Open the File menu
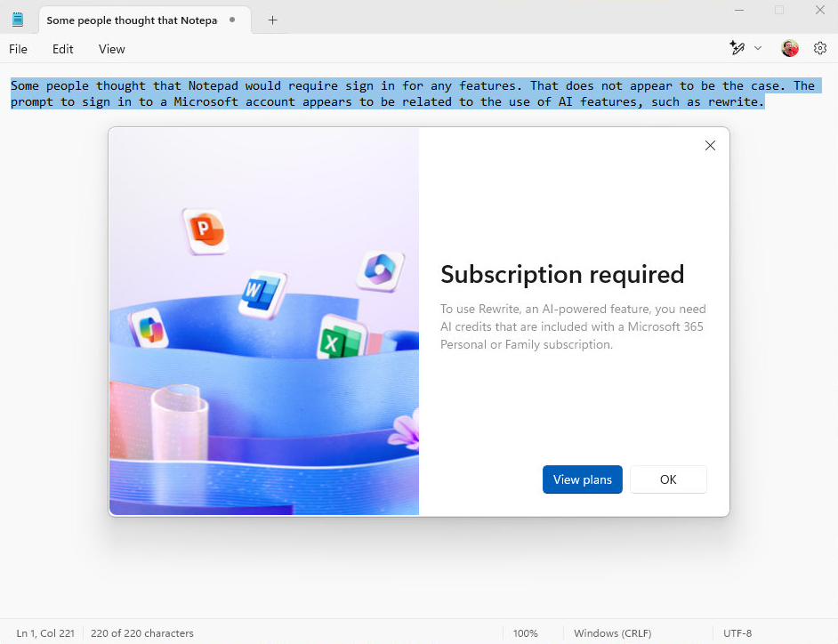This screenshot has width=838, height=644. pyautogui.click(x=18, y=49)
